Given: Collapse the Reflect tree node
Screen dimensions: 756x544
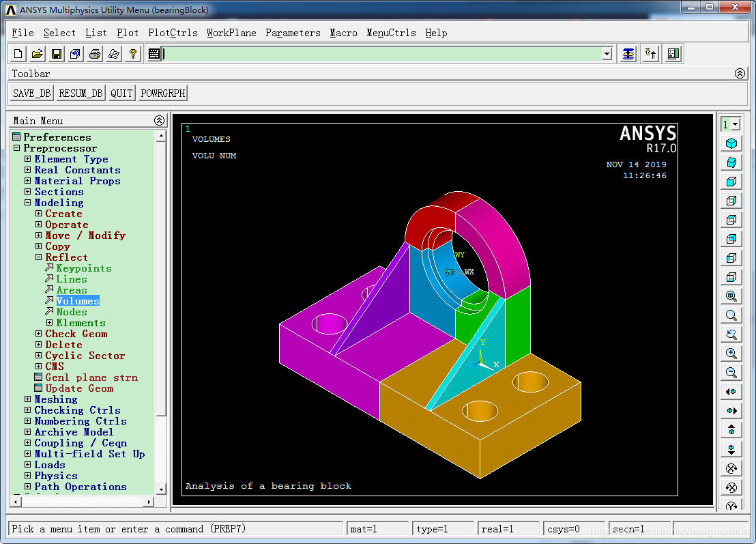Looking at the screenshot, I should click(39, 257).
